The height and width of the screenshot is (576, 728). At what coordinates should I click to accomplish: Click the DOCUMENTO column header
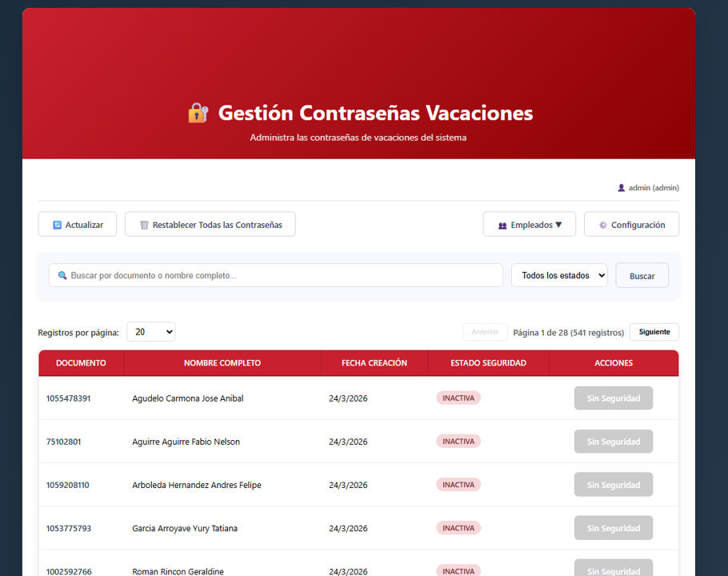(81, 362)
